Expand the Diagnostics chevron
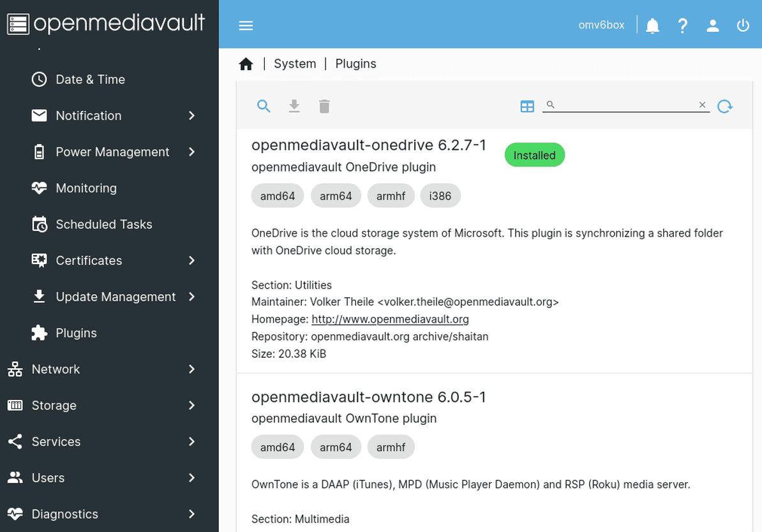Viewport: 762px width, 532px height. click(x=191, y=514)
